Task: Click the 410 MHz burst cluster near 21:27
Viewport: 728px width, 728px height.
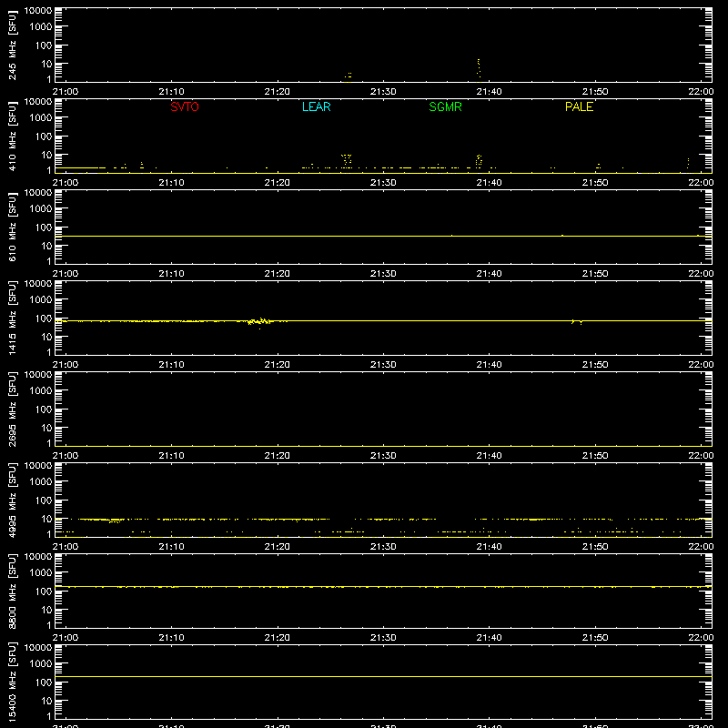Action: 347,160
